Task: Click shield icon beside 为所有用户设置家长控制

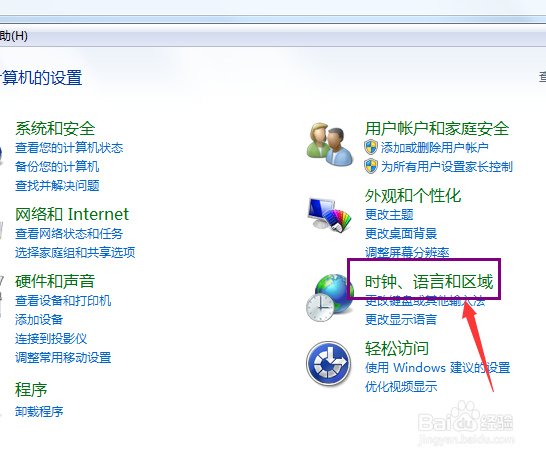Action: coord(371,166)
